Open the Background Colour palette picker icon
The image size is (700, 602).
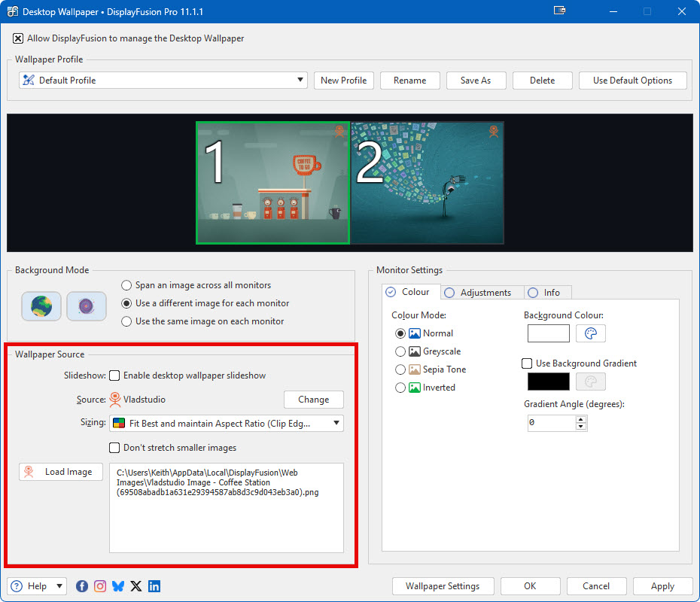click(x=591, y=333)
